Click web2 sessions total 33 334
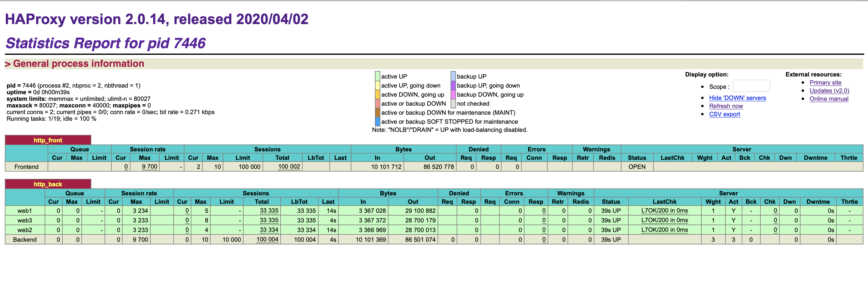The height and width of the screenshot is (298, 868). [x=269, y=230]
